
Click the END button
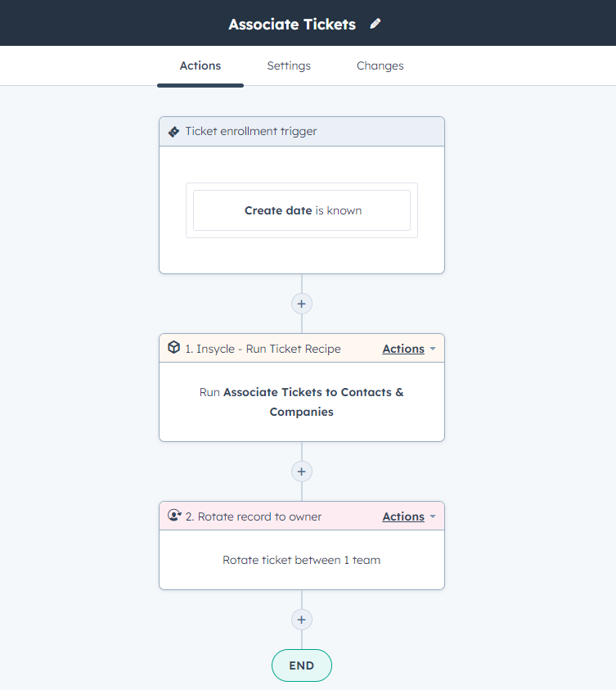click(301, 665)
